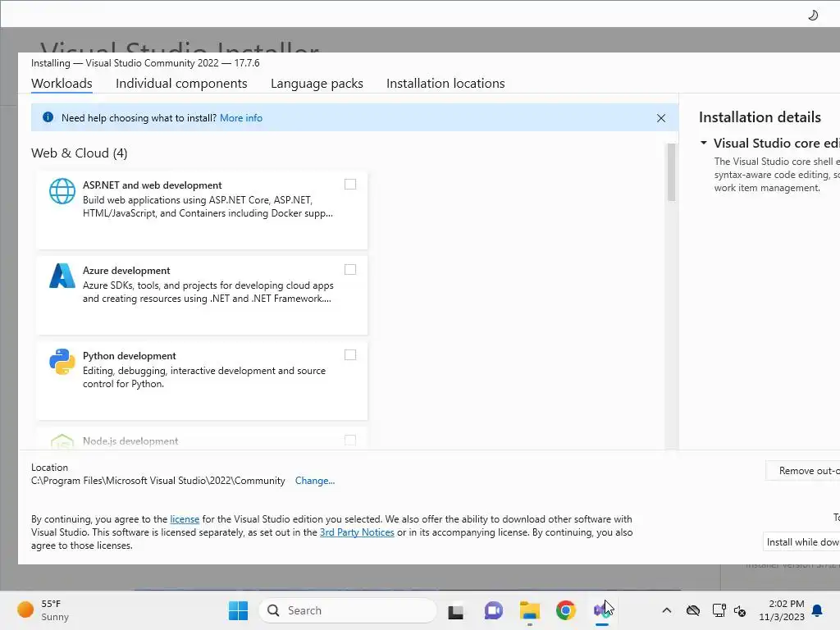
Task: Click the workloads list scrollbar thumb
Action: click(x=671, y=172)
